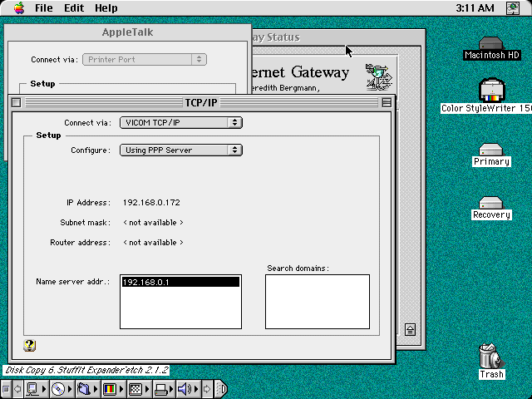Click the TCP/IP window title bar

201,102
